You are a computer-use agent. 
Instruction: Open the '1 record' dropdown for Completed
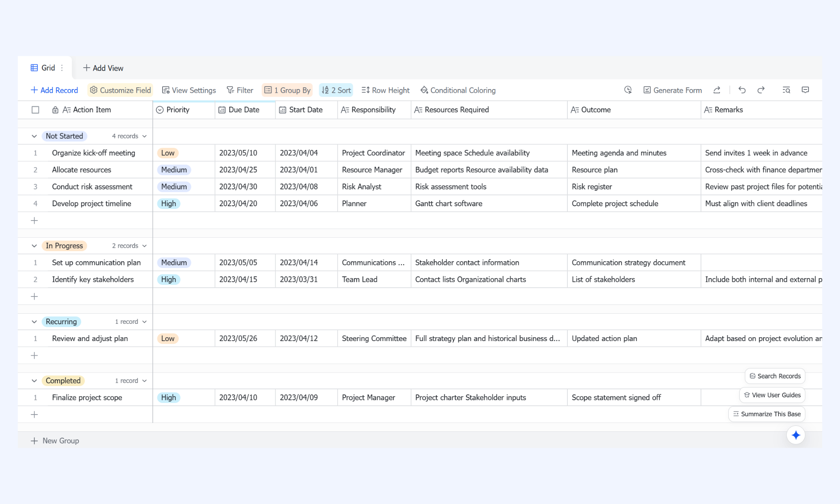coord(131,381)
